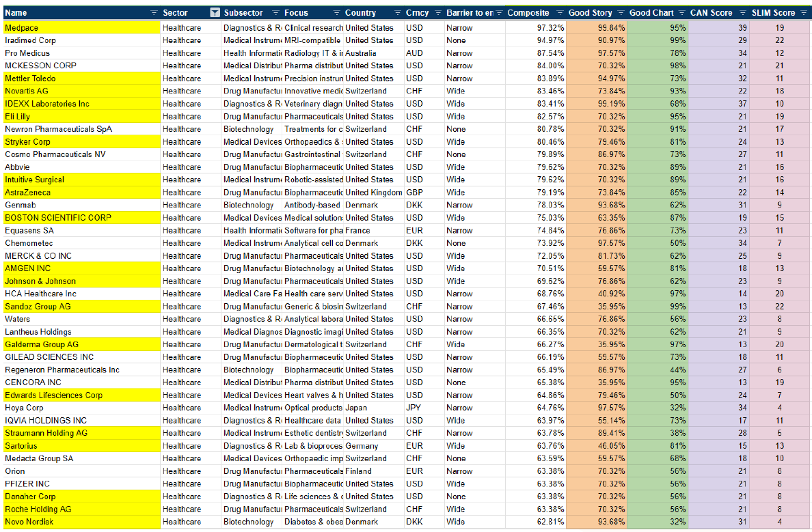Select the IDEXX Laboratories Inc cell
812x532 pixels.
(x=82, y=104)
